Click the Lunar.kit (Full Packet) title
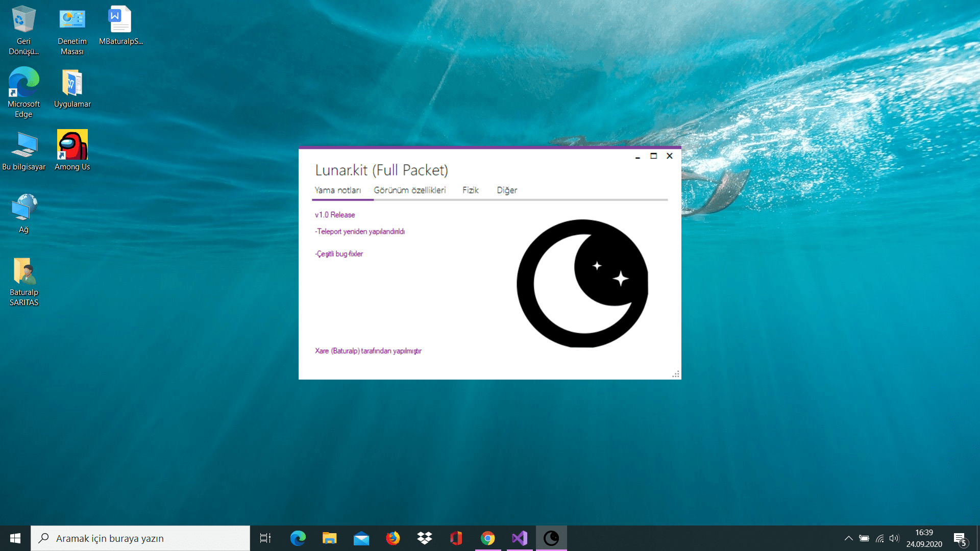The width and height of the screenshot is (980, 551). (x=381, y=170)
